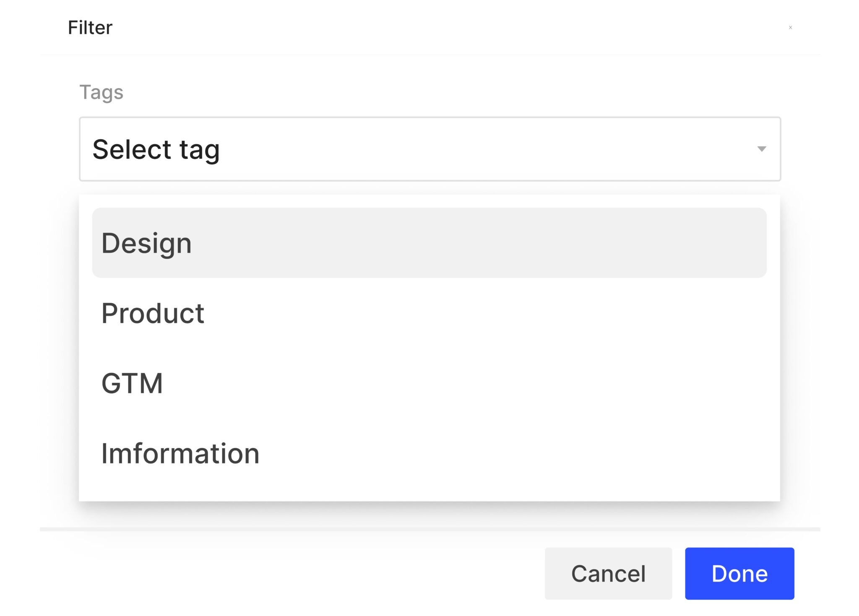Click the Tags field label
The width and height of the screenshot is (859, 616).
coord(101,92)
